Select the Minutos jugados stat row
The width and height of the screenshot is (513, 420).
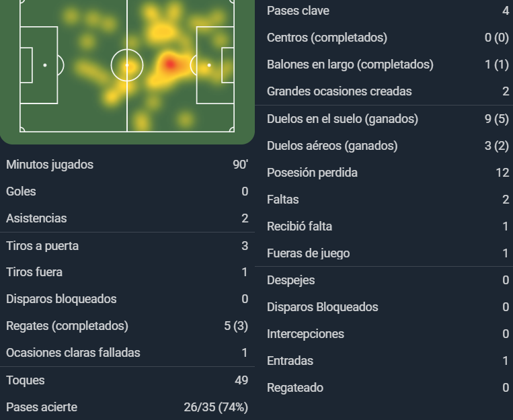127,165
